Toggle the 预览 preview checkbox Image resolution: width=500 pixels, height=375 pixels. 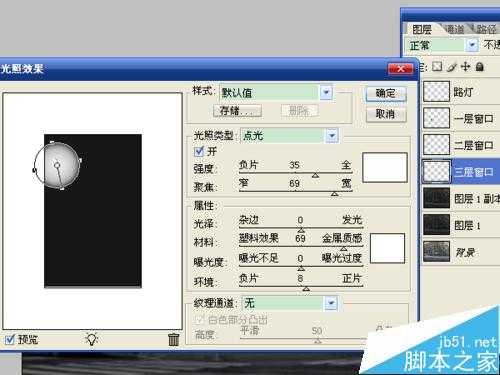point(10,340)
